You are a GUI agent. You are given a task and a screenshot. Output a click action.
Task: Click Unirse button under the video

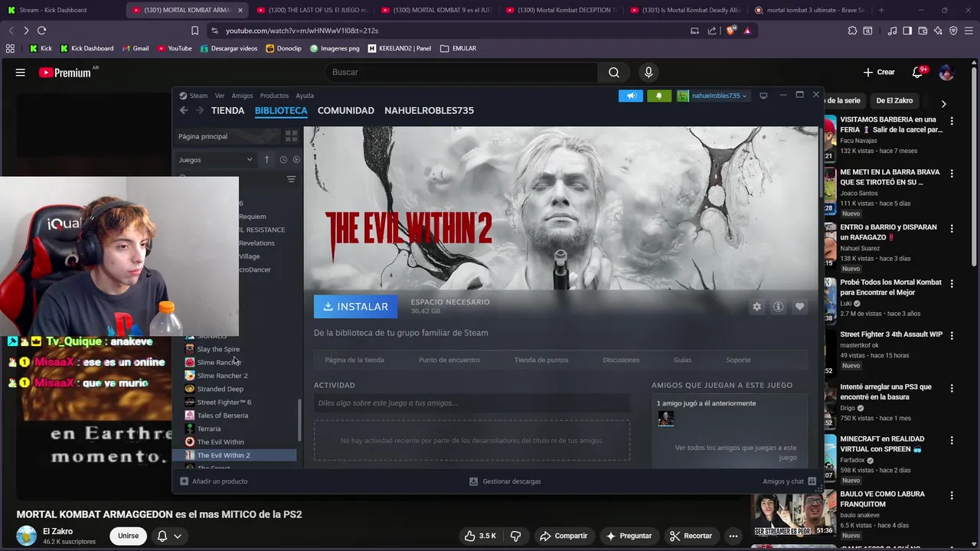(x=128, y=536)
